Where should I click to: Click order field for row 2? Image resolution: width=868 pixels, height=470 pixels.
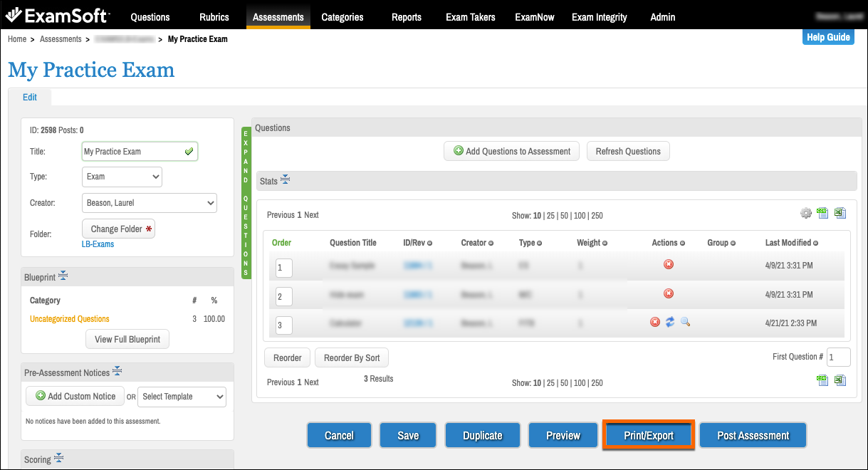(283, 297)
